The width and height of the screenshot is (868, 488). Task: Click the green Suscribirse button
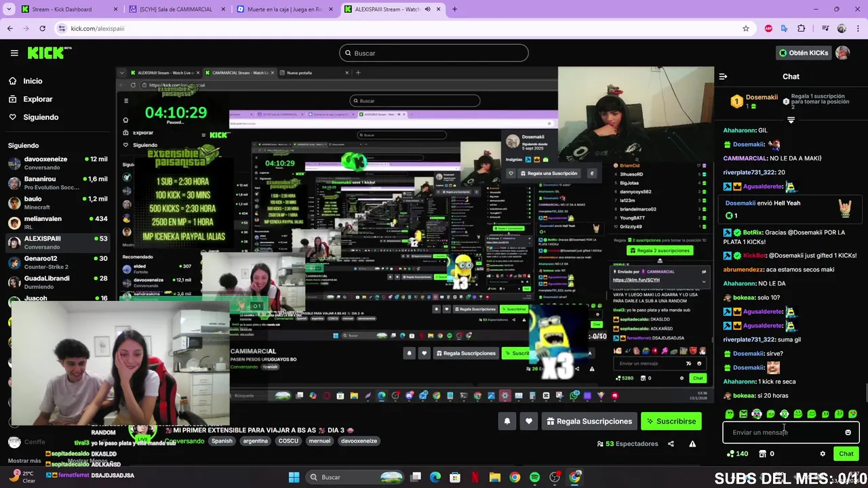[671, 422]
